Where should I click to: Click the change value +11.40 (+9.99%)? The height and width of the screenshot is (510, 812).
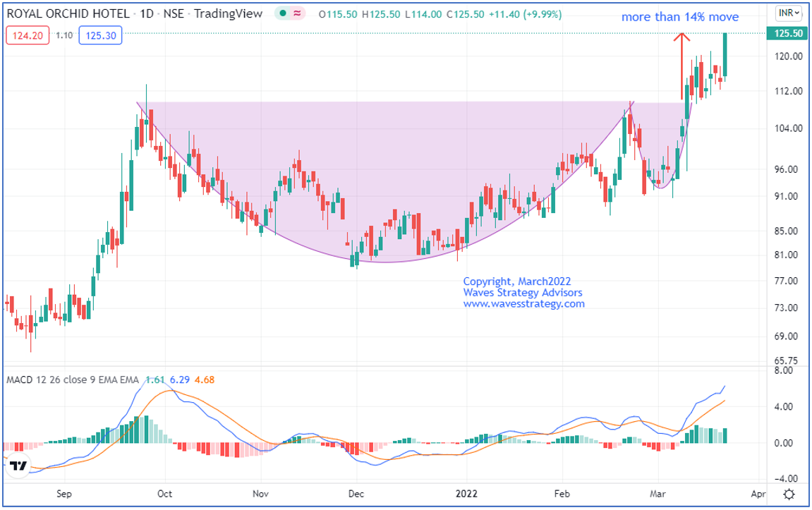(x=526, y=15)
